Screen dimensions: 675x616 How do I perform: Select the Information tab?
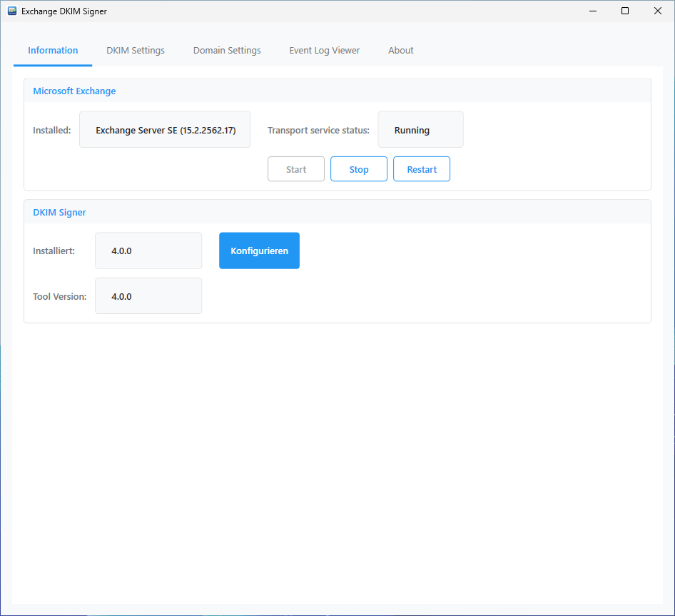coord(53,50)
